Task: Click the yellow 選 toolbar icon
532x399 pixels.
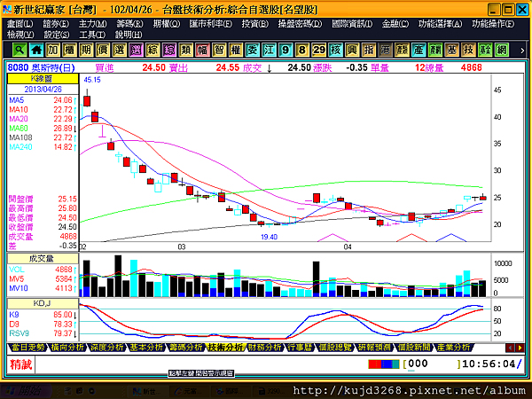Action: point(120,51)
